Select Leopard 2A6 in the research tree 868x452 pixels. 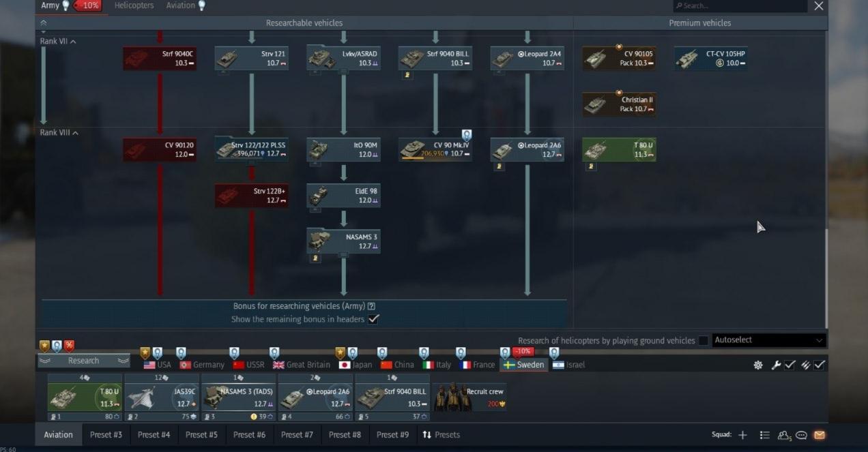527,150
